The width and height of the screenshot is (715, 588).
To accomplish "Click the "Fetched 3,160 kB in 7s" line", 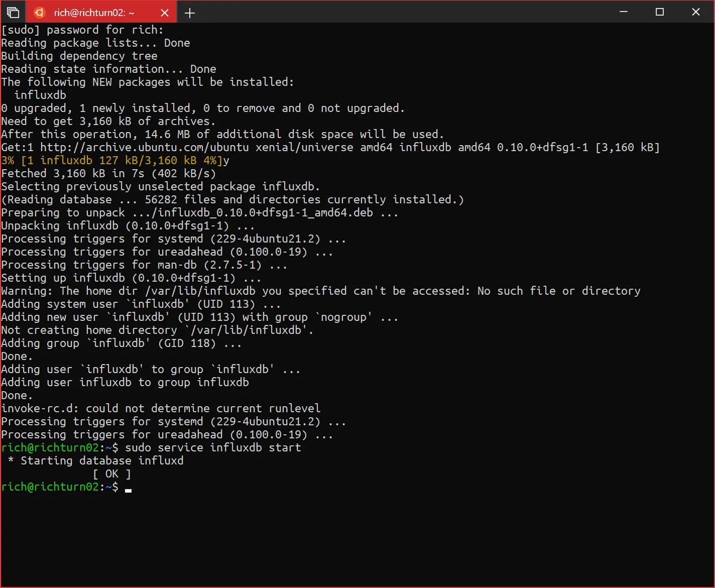I will [x=108, y=174].
